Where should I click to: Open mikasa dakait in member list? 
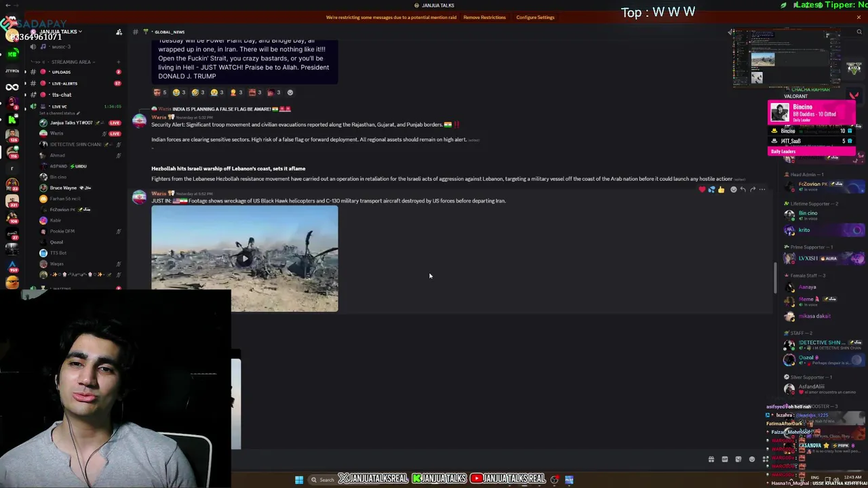[823, 316]
